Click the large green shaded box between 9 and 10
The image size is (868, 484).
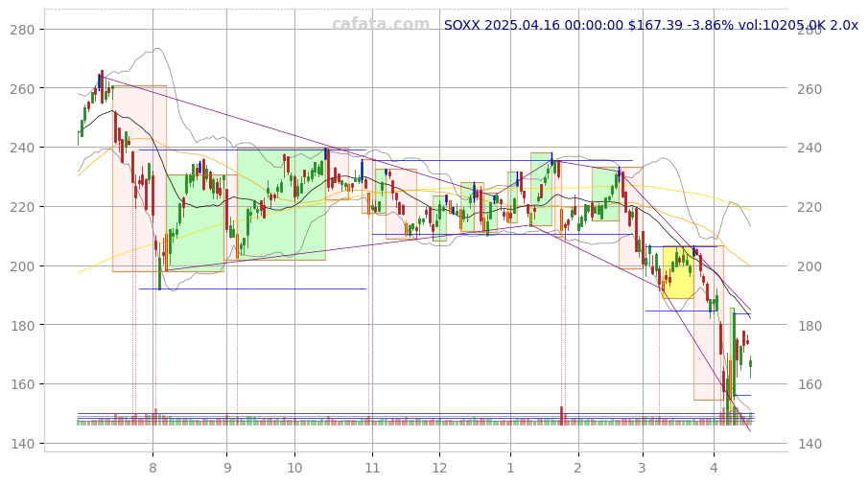281,204
